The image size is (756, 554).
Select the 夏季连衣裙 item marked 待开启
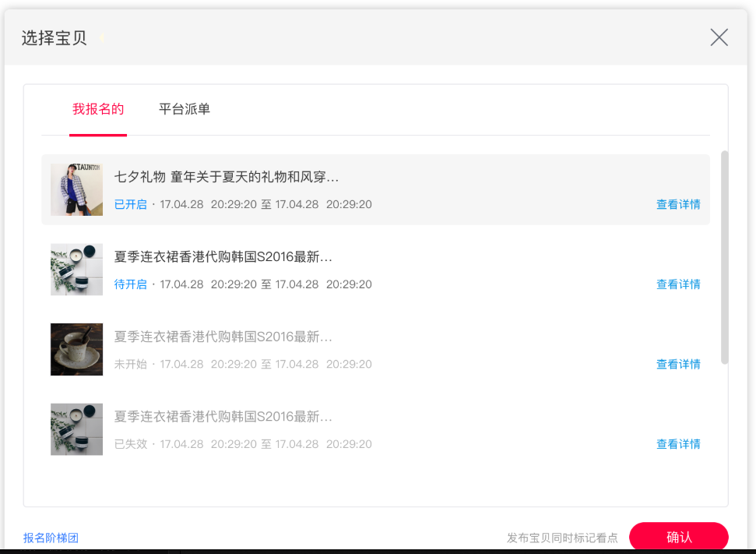click(223, 256)
